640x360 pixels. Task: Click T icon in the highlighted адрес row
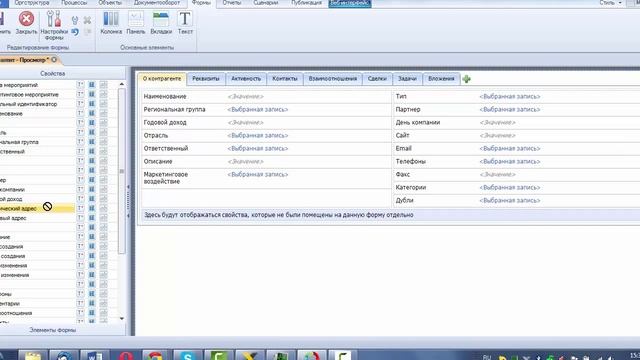coord(80,208)
